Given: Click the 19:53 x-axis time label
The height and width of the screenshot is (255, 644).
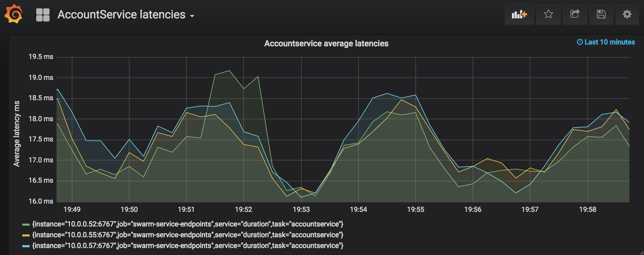Looking at the screenshot, I should pyautogui.click(x=301, y=210).
